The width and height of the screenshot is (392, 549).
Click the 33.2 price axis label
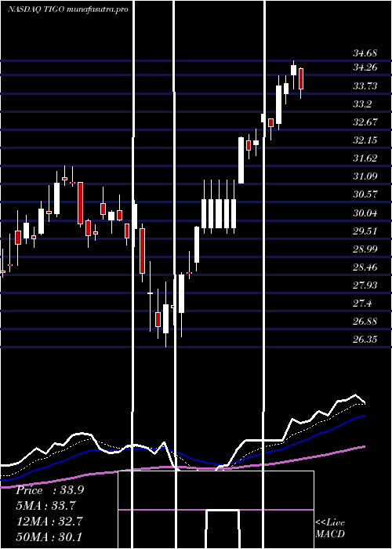point(362,104)
